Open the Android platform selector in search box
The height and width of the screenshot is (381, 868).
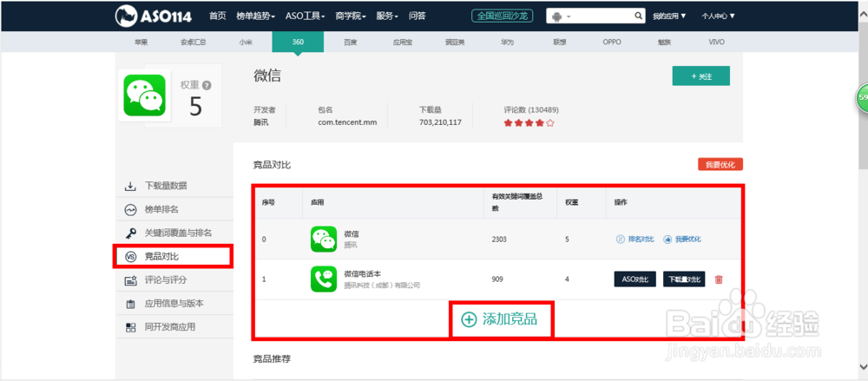pyautogui.click(x=561, y=16)
